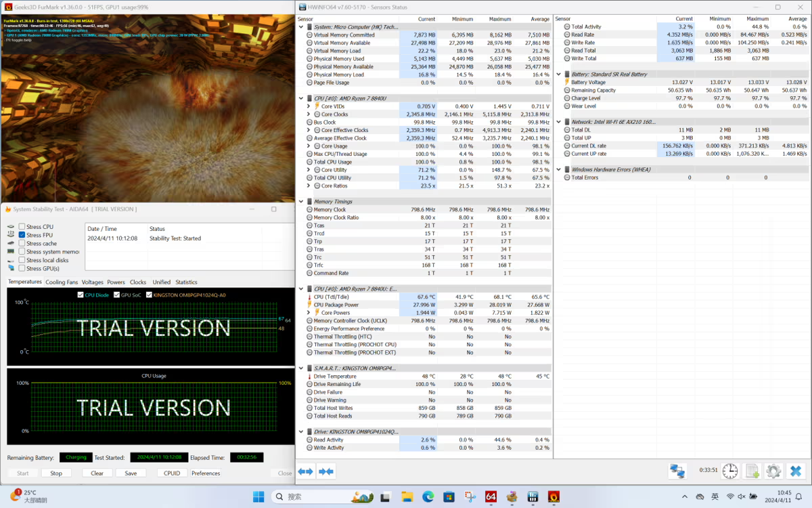
Task: Switch to the Statistics tab
Action: (x=186, y=282)
